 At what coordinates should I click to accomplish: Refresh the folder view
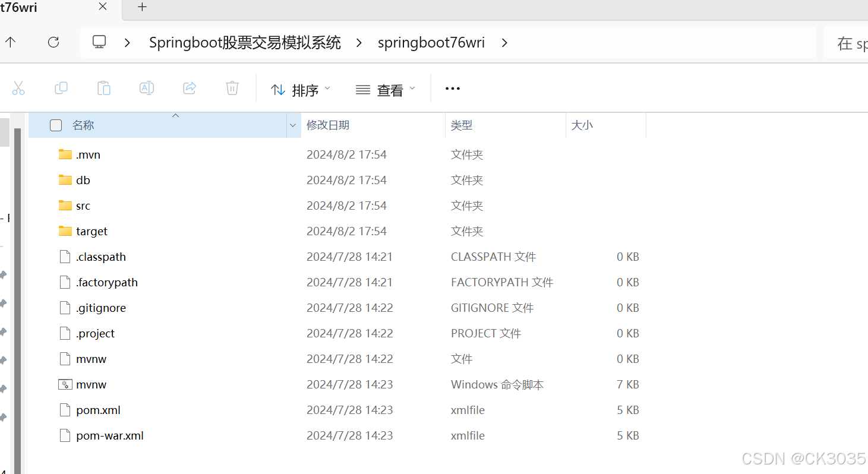pos(53,42)
